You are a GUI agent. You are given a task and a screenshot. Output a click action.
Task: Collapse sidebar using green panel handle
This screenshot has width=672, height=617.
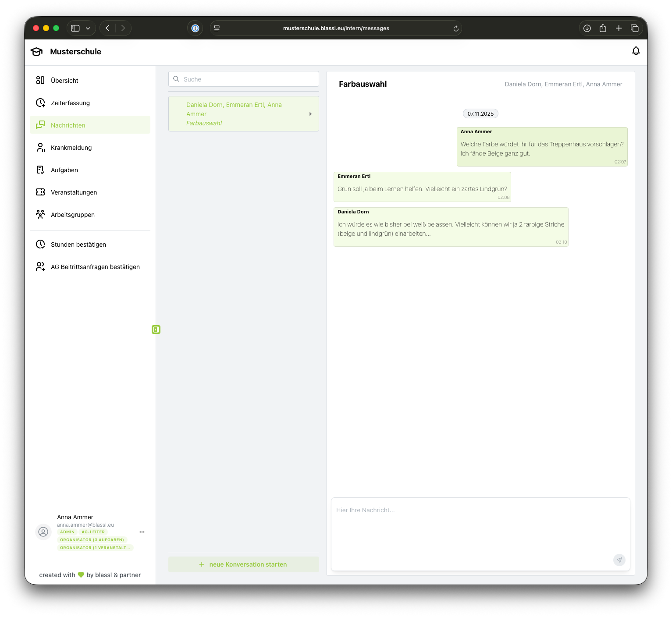[x=156, y=330]
